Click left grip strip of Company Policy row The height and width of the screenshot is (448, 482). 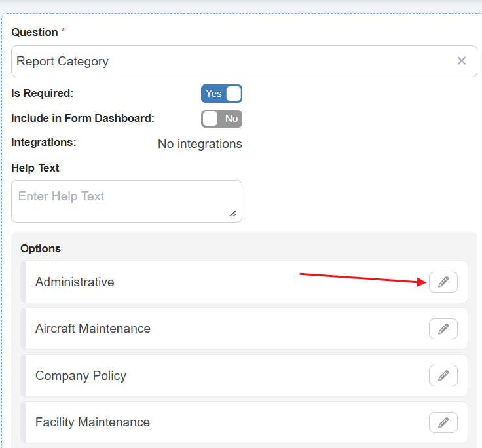[x=23, y=376]
